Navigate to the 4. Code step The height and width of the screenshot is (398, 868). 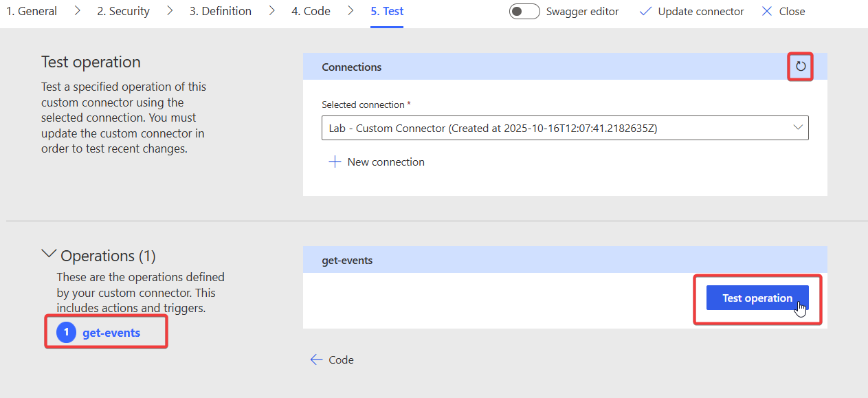tap(311, 12)
